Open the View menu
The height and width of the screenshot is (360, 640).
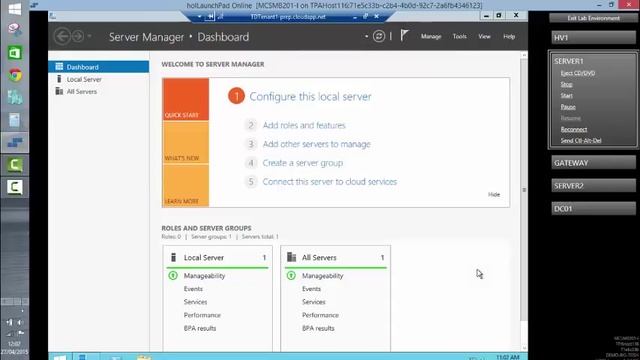[x=484, y=36]
